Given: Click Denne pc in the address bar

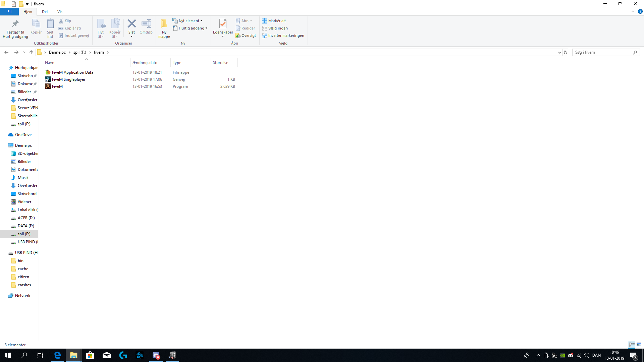Looking at the screenshot, I should coord(57,52).
